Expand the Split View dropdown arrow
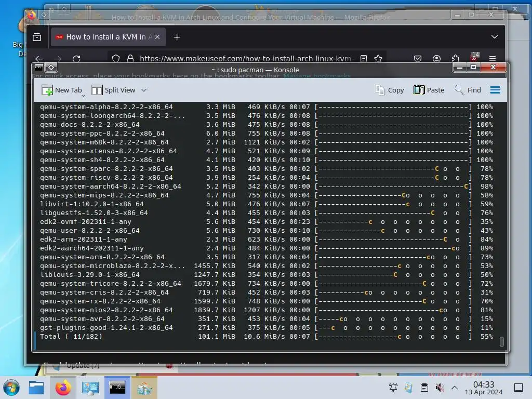The width and height of the screenshot is (532, 399). 144,90
